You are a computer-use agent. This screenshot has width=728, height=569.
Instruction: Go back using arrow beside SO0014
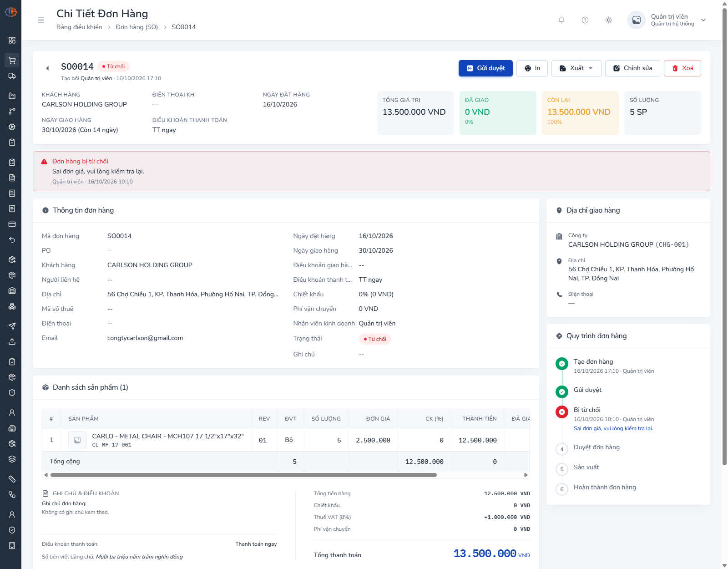pyautogui.click(x=47, y=68)
